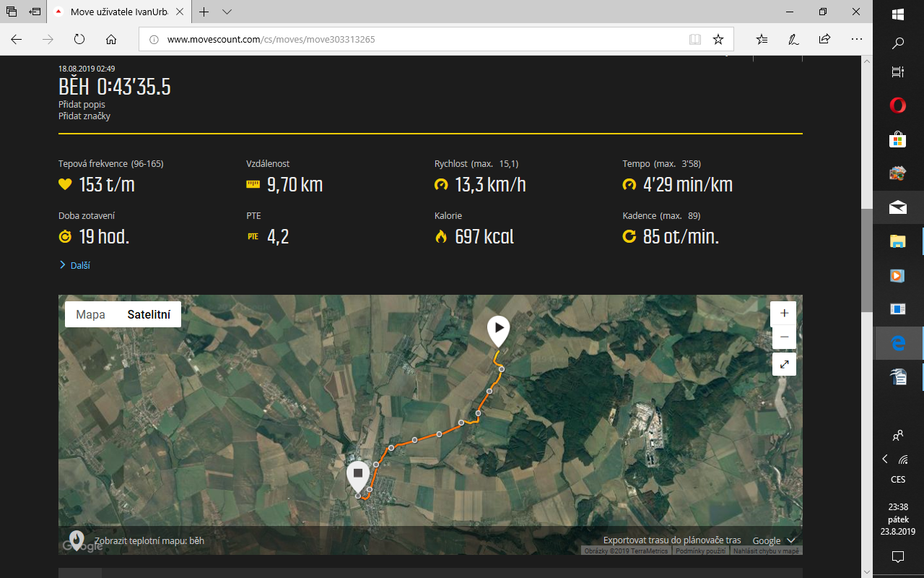The image size is (924, 578).
Task: Click Přidat popis link
Action: tap(82, 104)
